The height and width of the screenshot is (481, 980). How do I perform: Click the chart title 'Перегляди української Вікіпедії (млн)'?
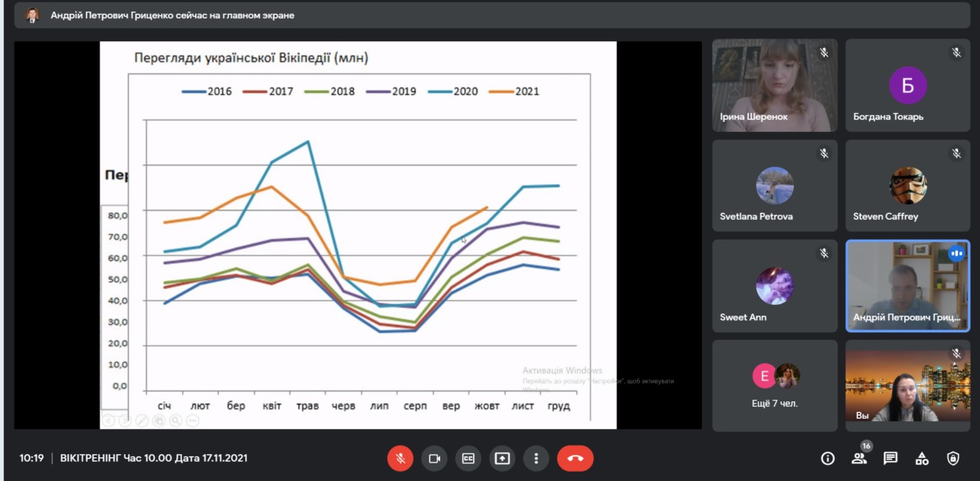(x=252, y=57)
